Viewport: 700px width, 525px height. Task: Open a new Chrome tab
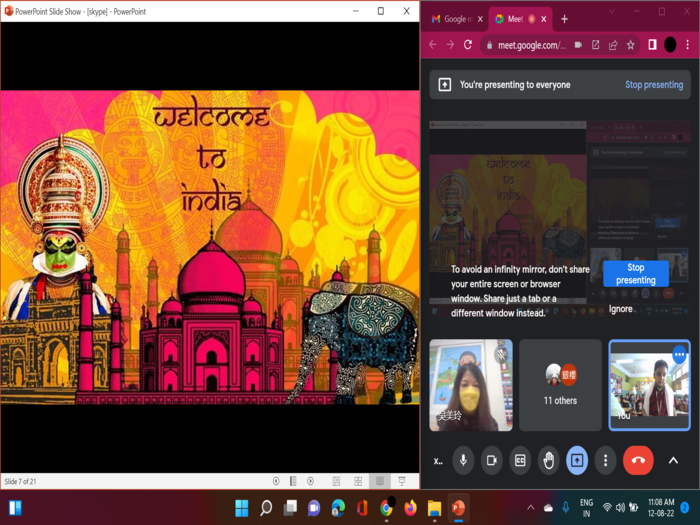[x=564, y=19]
